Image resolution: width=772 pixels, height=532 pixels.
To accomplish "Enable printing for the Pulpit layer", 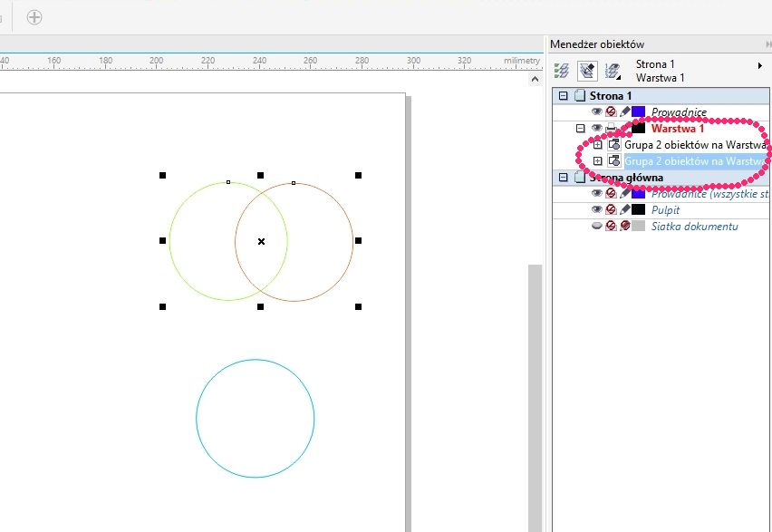I will [611, 209].
